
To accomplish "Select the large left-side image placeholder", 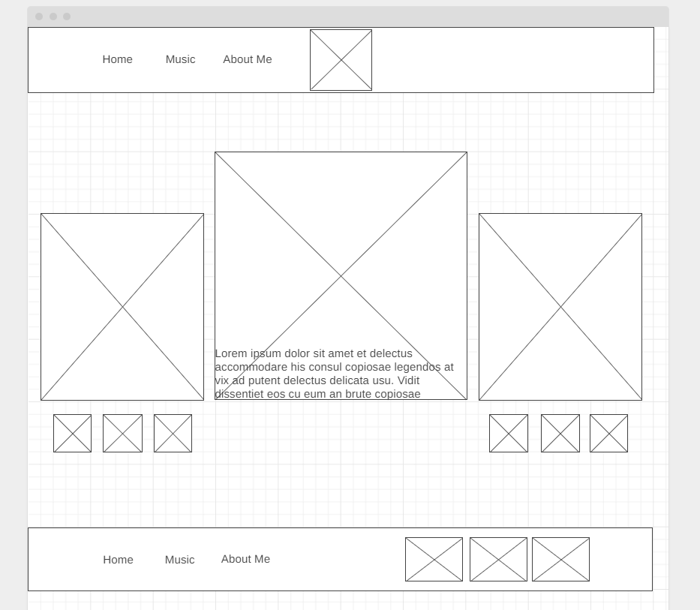I will 122,306.
